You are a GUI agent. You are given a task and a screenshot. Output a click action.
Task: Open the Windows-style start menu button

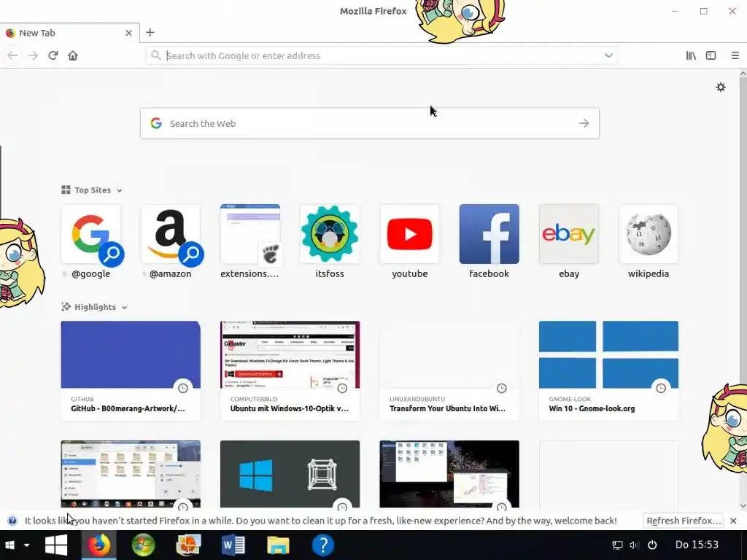click(x=56, y=545)
